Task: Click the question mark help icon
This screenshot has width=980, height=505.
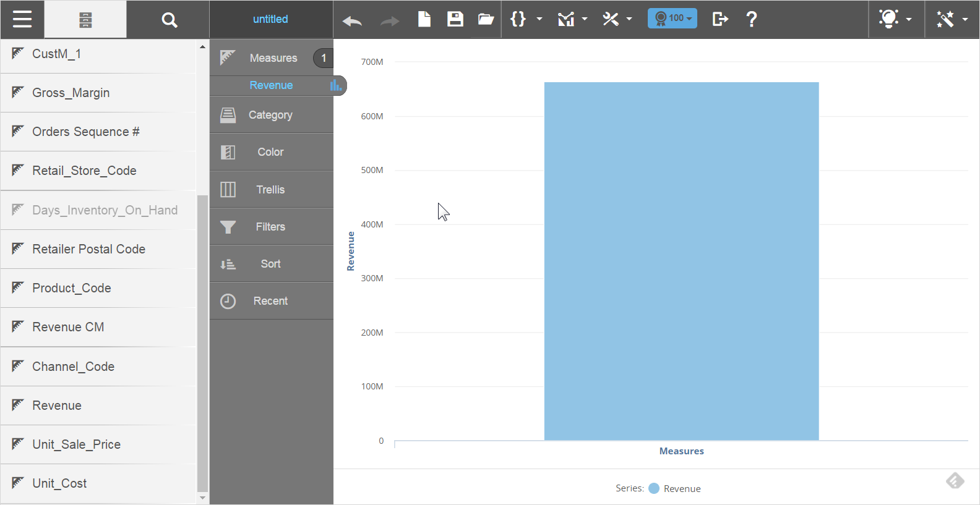Action: pyautogui.click(x=752, y=19)
